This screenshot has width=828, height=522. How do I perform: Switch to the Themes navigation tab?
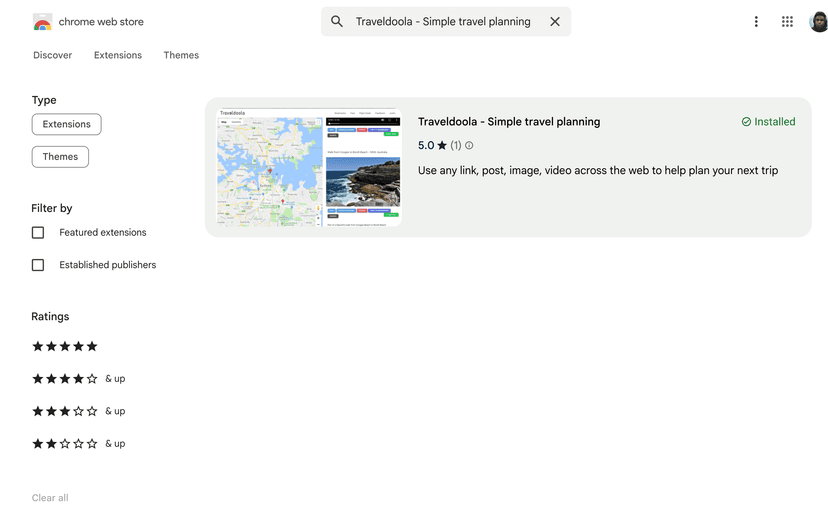(181, 55)
